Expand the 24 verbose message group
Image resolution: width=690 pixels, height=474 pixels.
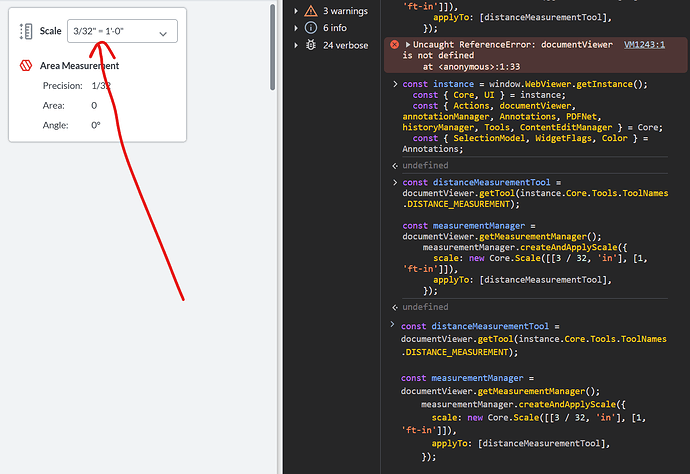pyautogui.click(x=296, y=45)
